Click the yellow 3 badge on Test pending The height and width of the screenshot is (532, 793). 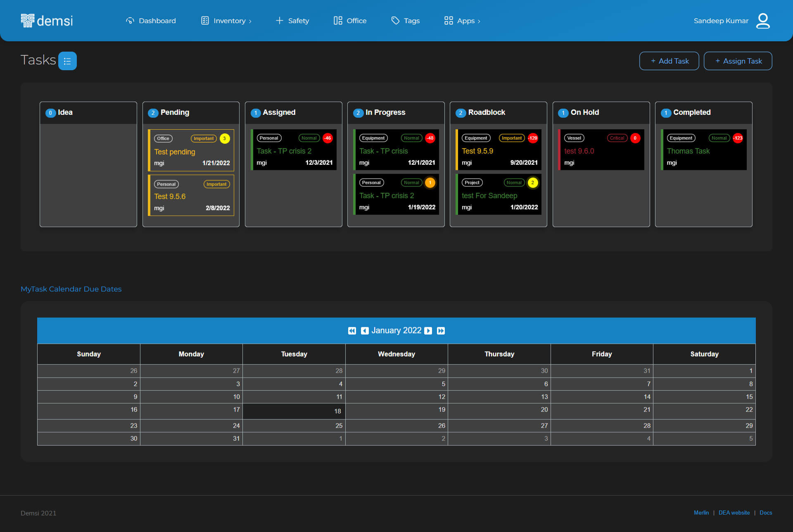tap(225, 138)
